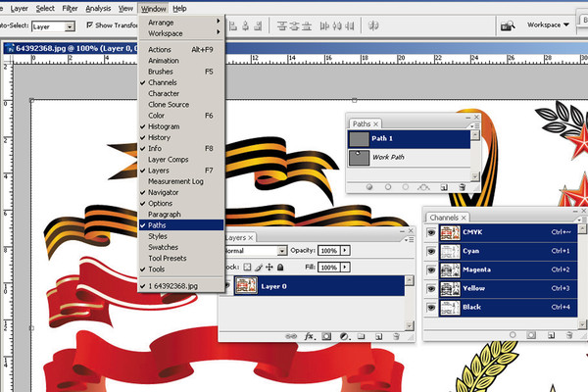Add layer style using fx icon
This screenshot has height=392, width=588.
(x=308, y=335)
